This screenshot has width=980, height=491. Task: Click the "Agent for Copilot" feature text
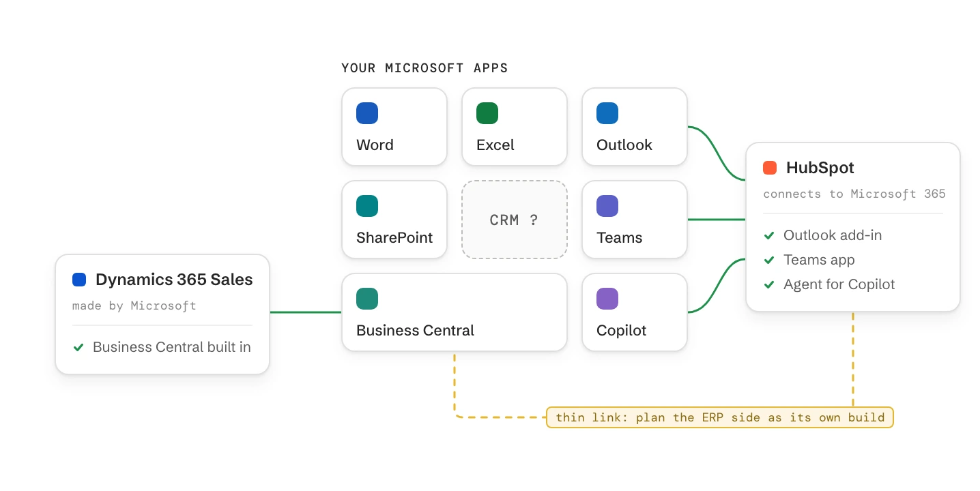[839, 284]
